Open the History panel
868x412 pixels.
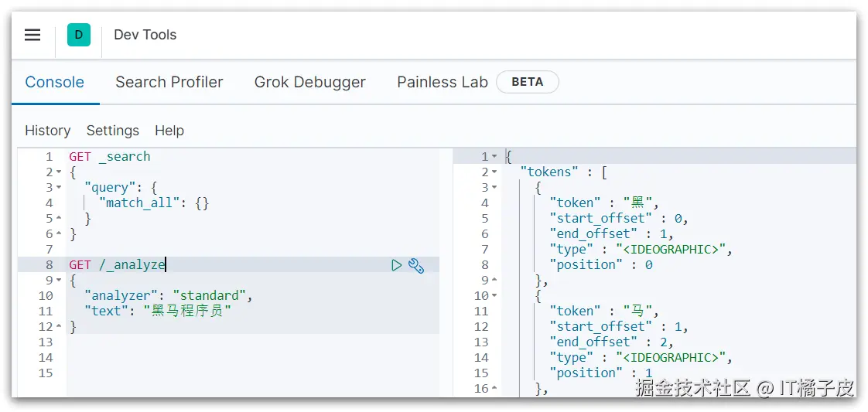click(47, 131)
